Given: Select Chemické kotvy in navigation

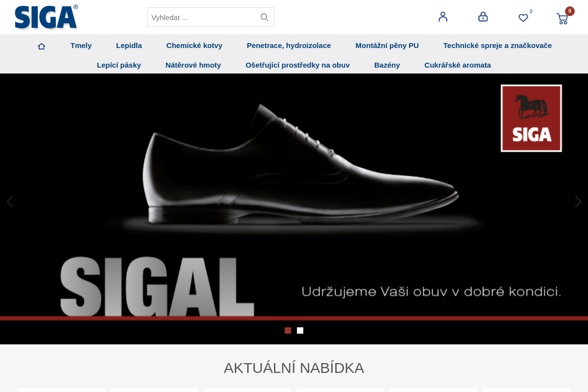Looking at the screenshot, I should point(194,45).
